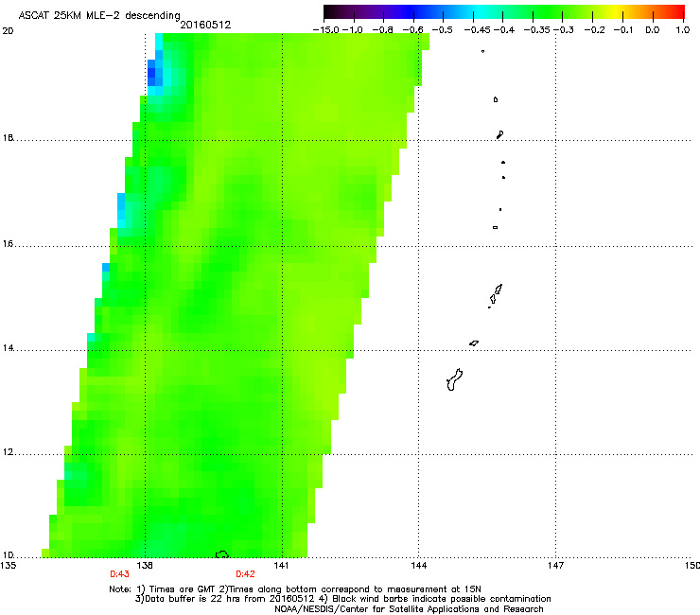The width and height of the screenshot is (700, 615).
Task: Click the small square island outline near 16.3N
Action: 495,227
